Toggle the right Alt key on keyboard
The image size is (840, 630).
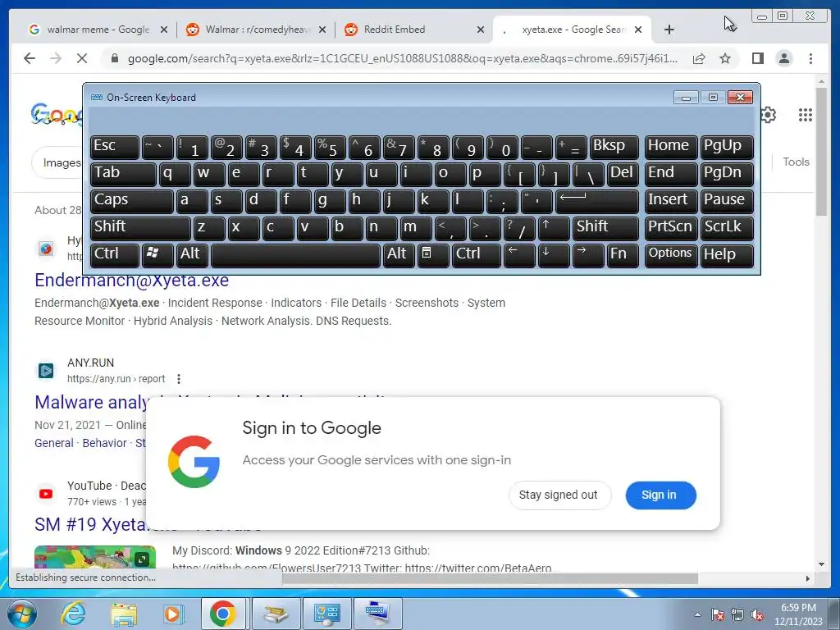coord(398,254)
